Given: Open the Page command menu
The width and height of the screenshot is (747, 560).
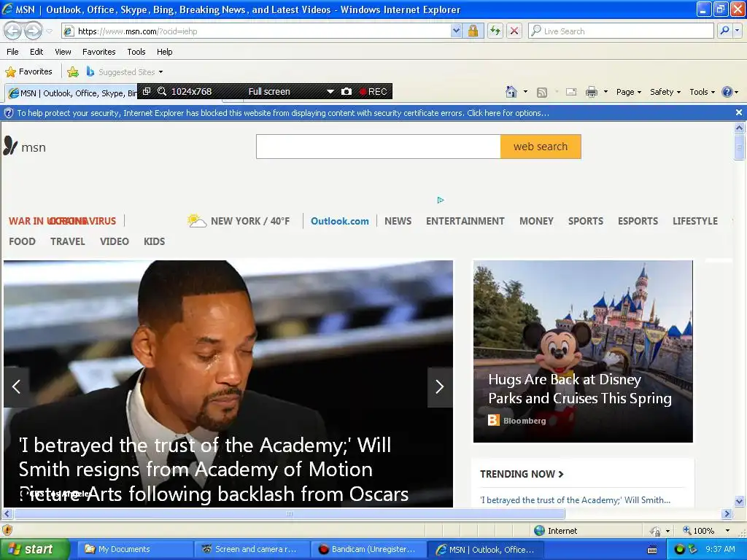Looking at the screenshot, I should point(629,92).
